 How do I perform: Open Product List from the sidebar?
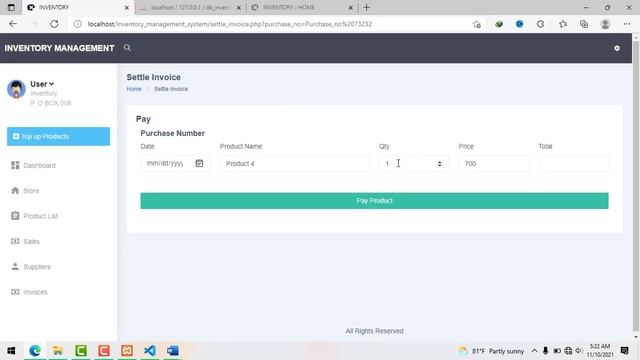40,216
